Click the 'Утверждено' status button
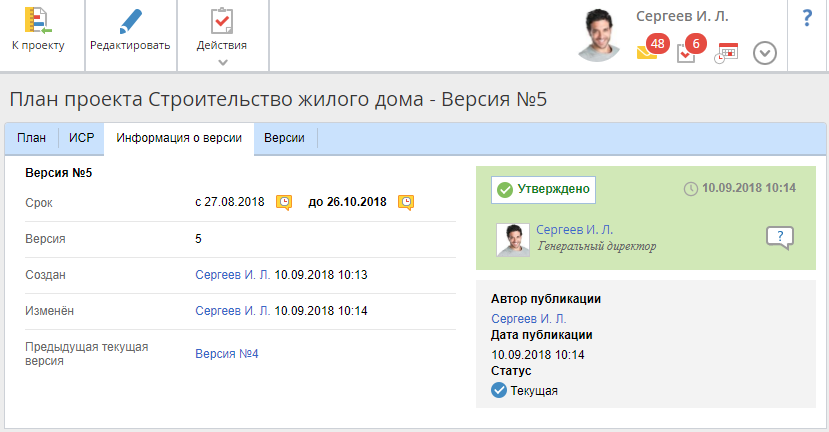Screen dimensions: 829x432 click(544, 188)
